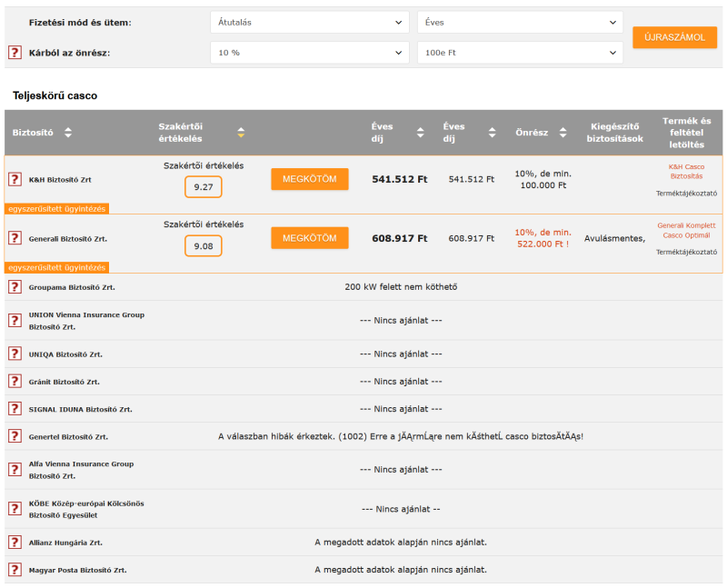Click the 200 kW felett nem köthető message
727x588 pixels.
401,286
